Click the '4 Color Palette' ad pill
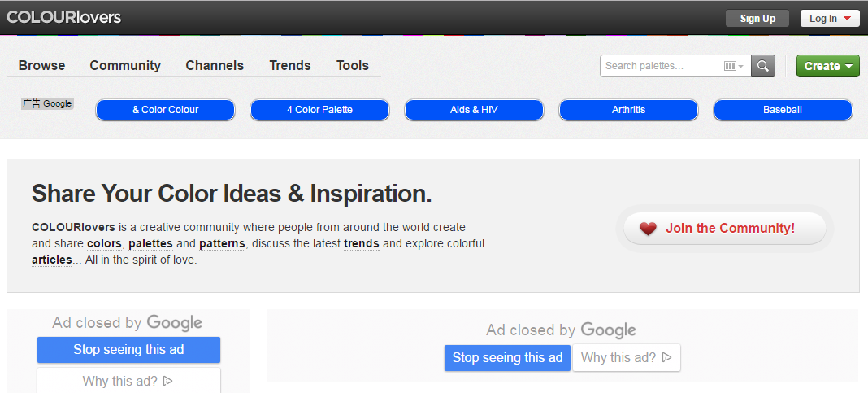 coord(320,110)
